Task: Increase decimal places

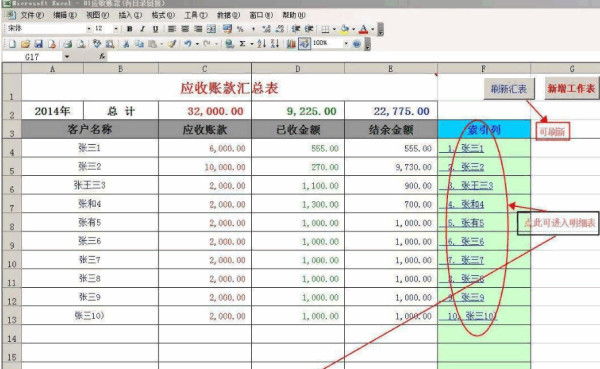Action: pyautogui.click(x=266, y=29)
